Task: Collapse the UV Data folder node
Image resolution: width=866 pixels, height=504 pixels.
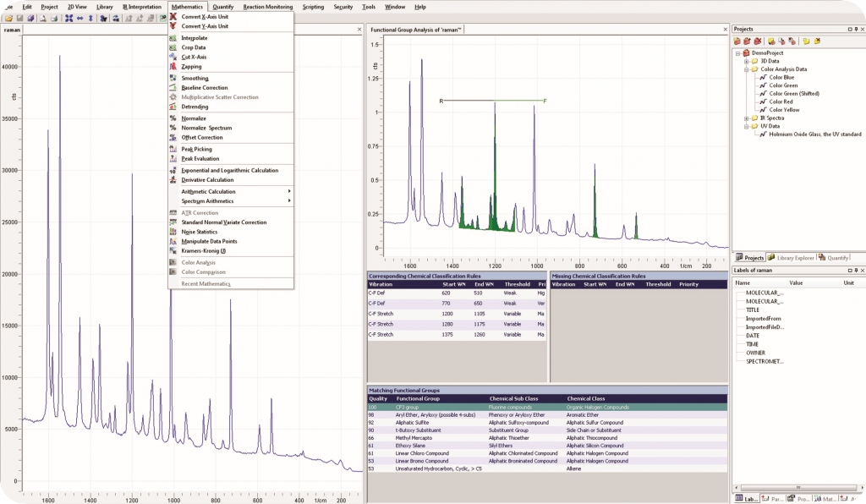Action: point(746,126)
